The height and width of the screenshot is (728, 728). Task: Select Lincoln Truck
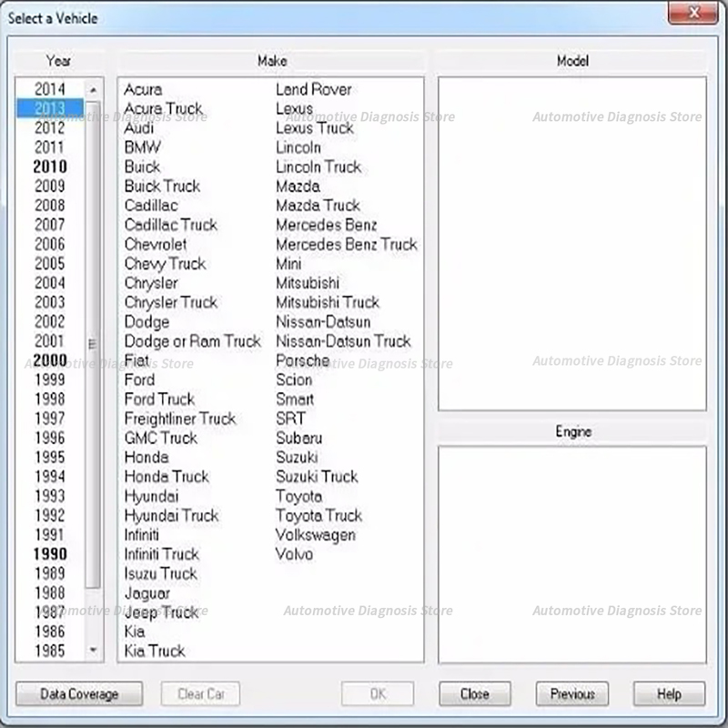pos(318,167)
